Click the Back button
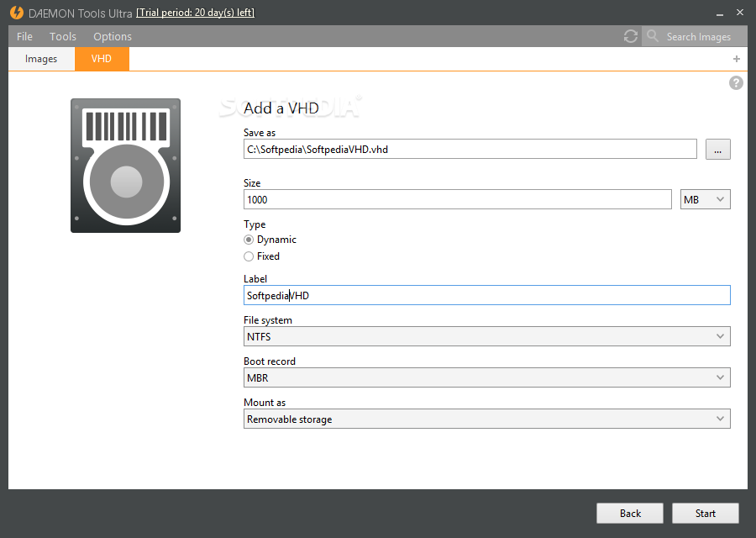756x538 pixels. (x=630, y=514)
